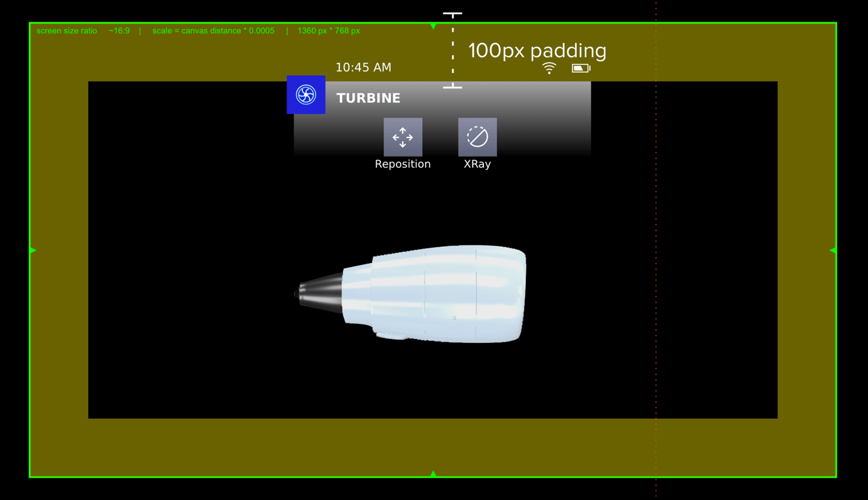868x500 pixels.
Task: Click the XRay text label
Action: [477, 164]
